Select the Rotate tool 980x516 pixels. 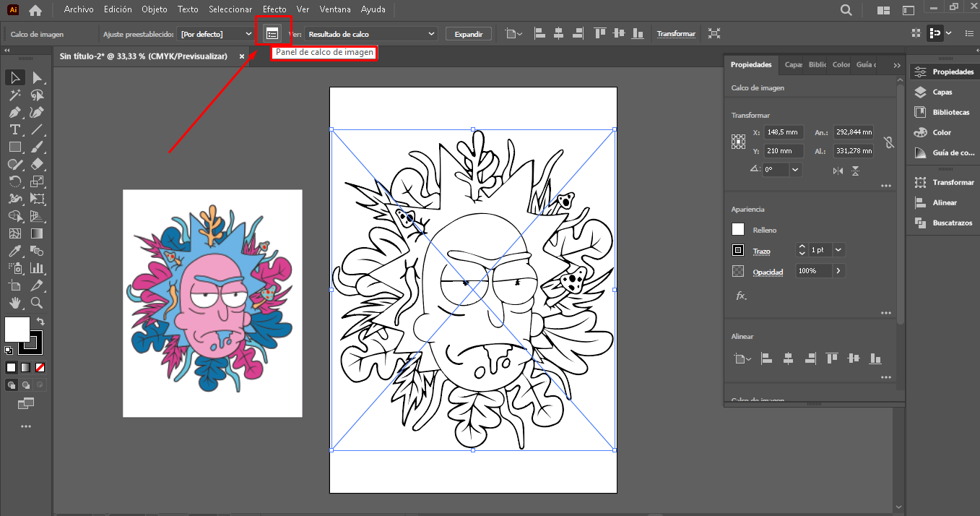14,181
